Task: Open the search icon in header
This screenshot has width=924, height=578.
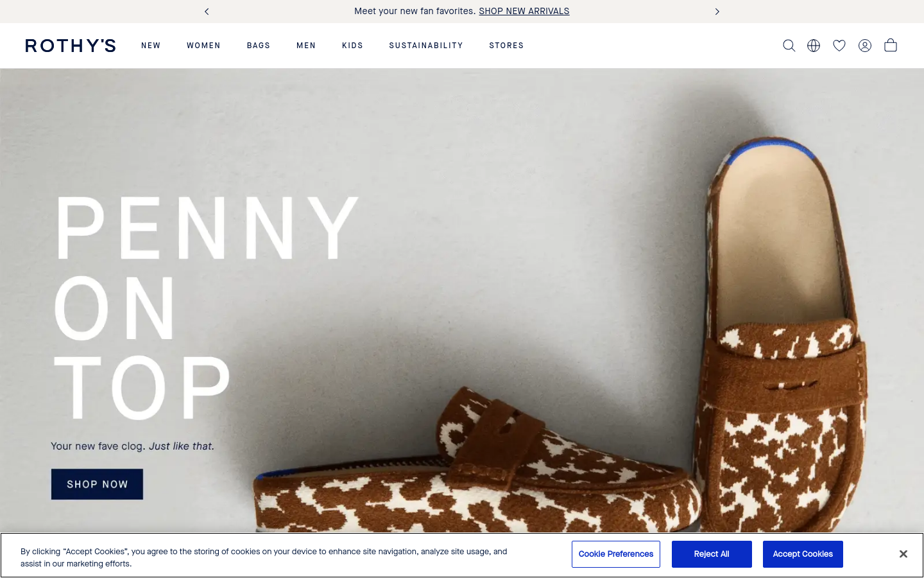Action: coord(789,46)
